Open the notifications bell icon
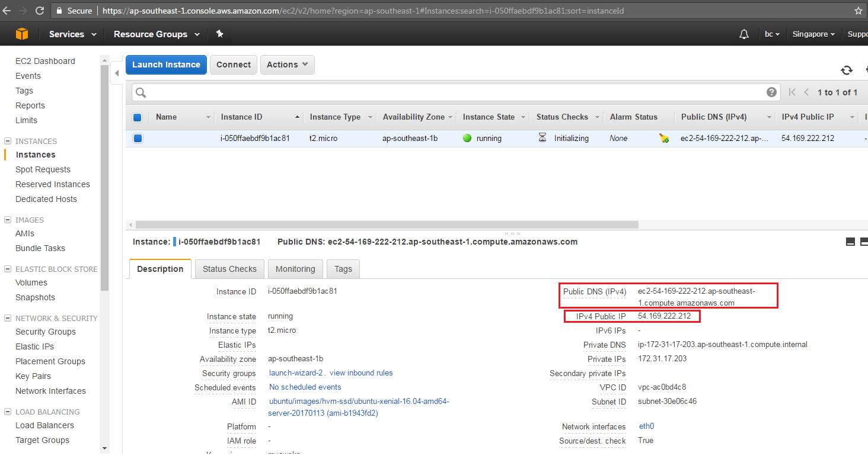868x459 pixels. (743, 34)
